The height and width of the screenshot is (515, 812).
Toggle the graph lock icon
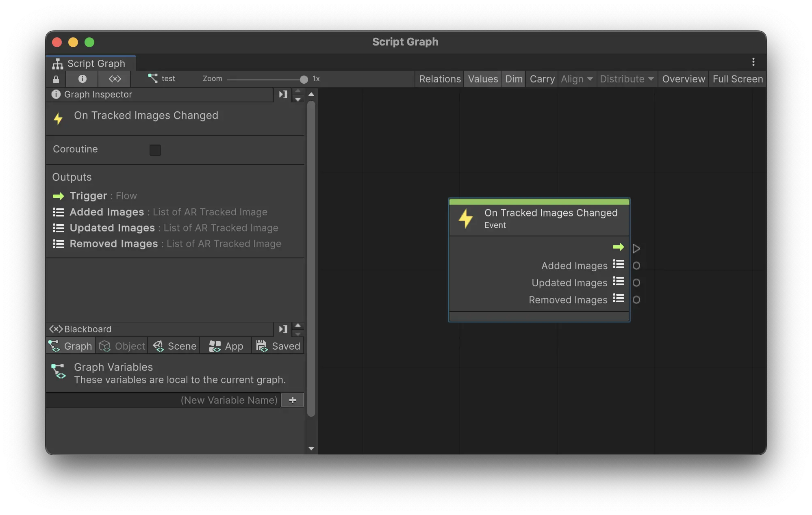[x=56, y=79]
